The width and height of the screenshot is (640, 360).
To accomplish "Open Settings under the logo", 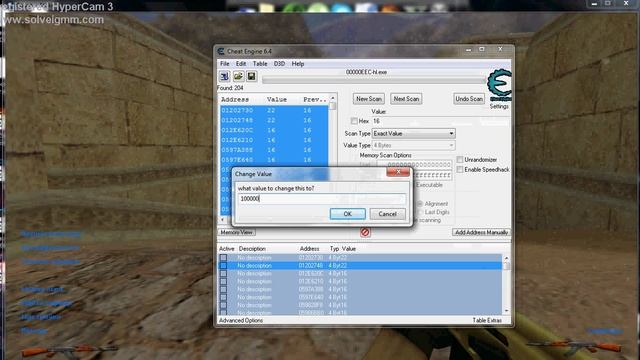I will (x=499, y=106).
